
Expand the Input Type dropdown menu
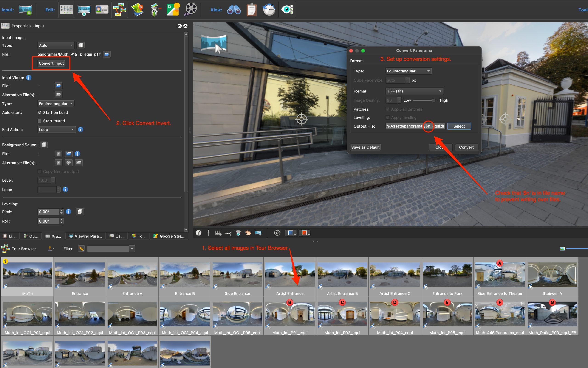click(x=55, y=45)
